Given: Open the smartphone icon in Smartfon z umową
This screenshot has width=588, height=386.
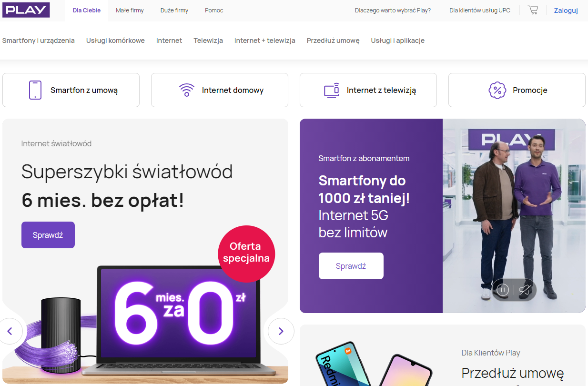Looking at the screenshot, I should point(35,90).
